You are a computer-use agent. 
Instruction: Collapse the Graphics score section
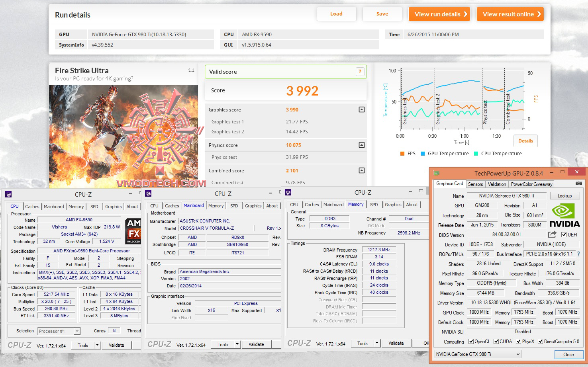(x=362, y=109)
